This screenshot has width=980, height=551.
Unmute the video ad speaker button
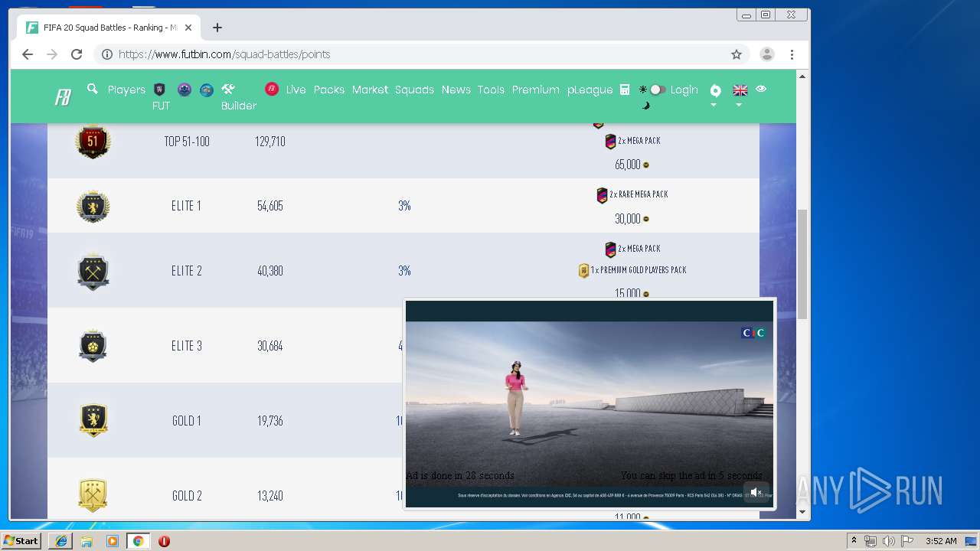[x=756, y=493]
